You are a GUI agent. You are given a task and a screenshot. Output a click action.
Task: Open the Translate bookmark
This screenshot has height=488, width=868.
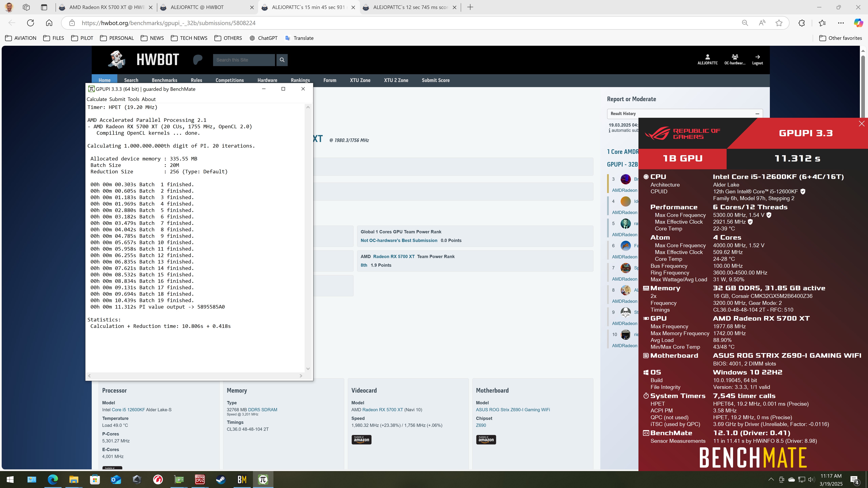tap(299, 38)
